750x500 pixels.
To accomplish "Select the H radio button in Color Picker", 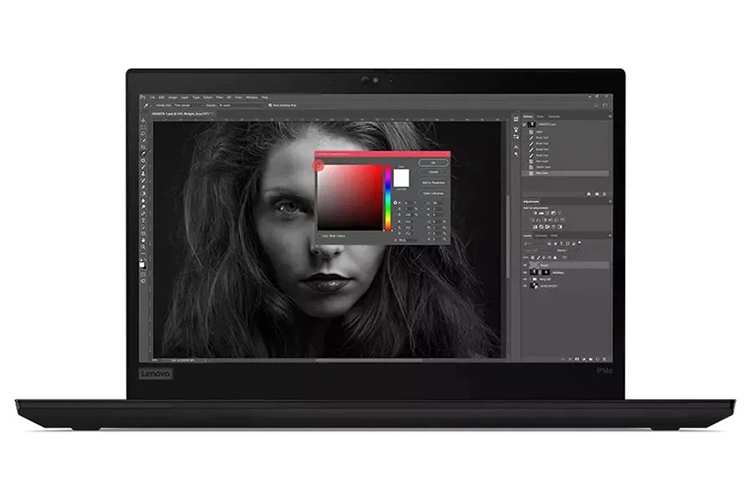I will click(395, 202).
